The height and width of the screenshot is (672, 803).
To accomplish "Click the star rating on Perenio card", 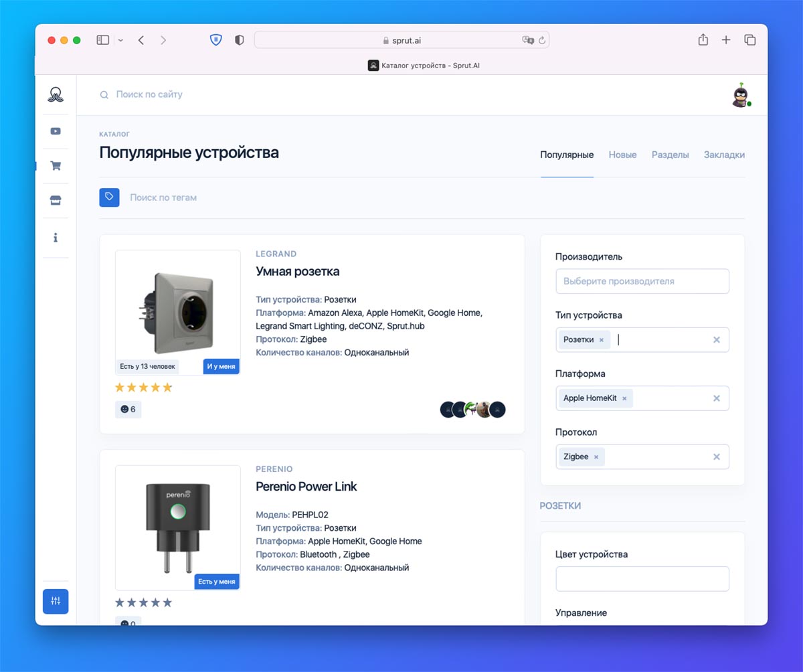I will tap(144, 602).
